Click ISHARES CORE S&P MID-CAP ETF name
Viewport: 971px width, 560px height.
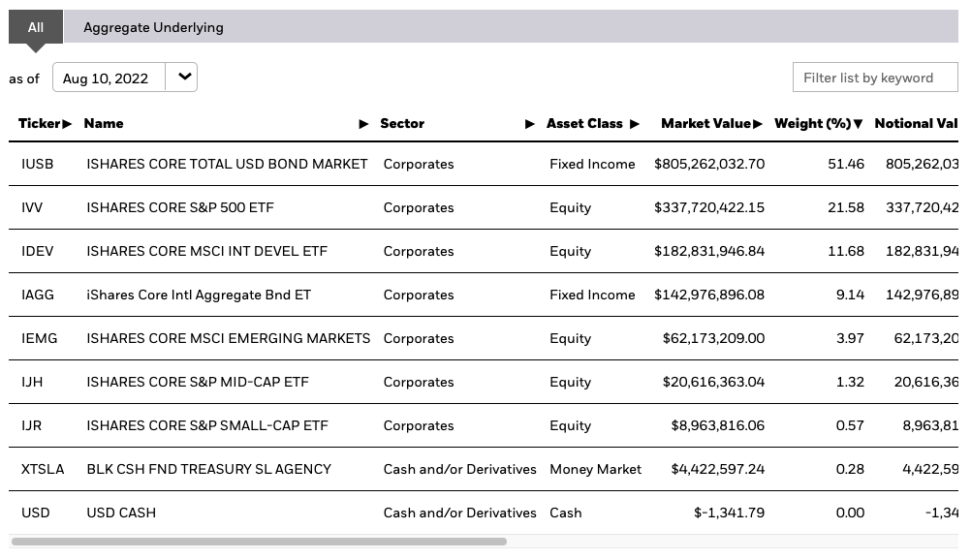coord(198,382)
